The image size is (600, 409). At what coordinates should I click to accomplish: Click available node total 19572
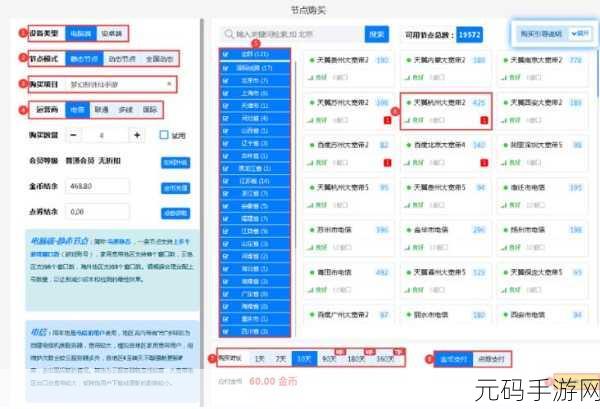469,35
